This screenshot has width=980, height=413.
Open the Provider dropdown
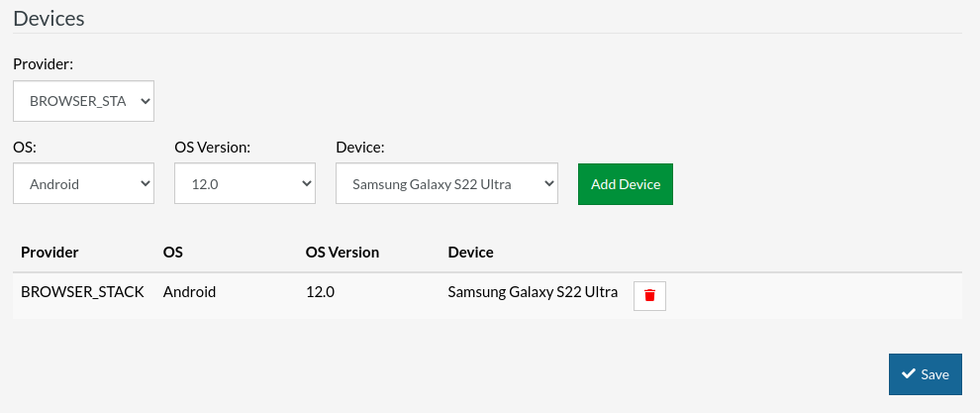(84, 101)
